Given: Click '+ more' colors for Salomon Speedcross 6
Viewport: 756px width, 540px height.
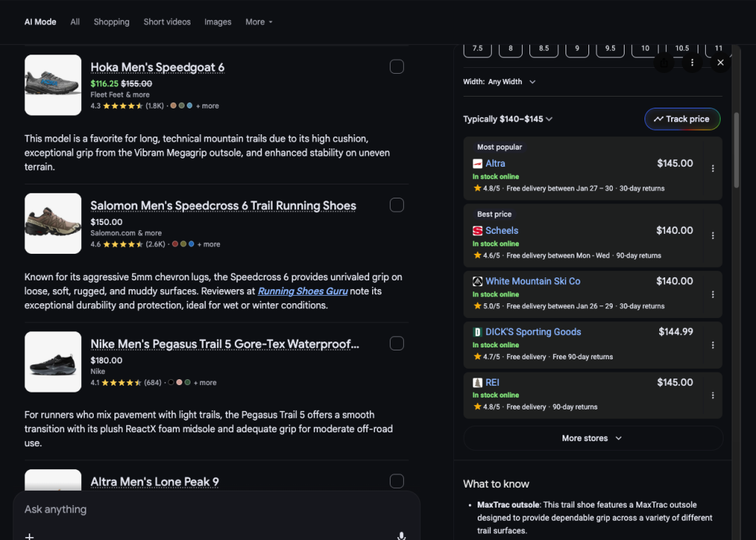Looking at the screenshot, I should 209,244.
